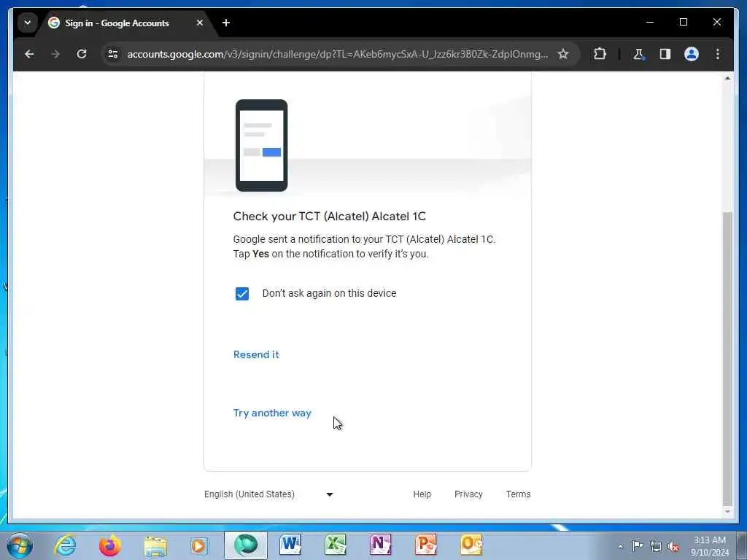
Task: Open Windows Explorer folder on taskbar
Action: coord(155,545)
